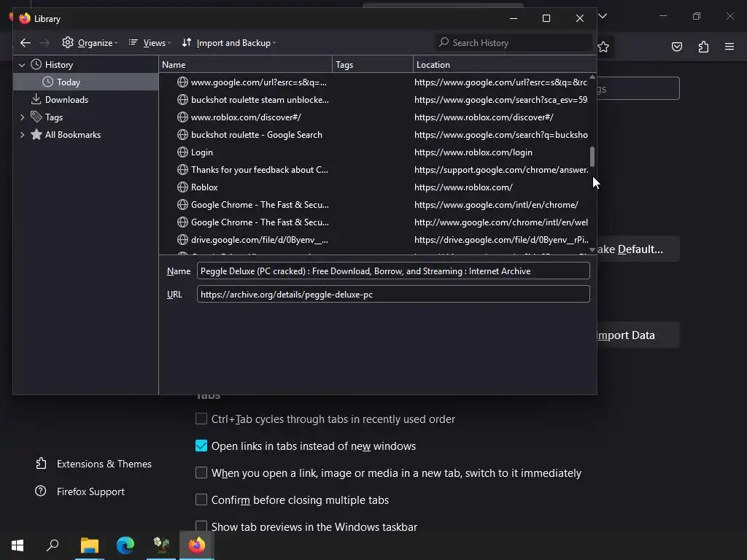Screen dimensions: 747x560
Task: Enable switch to new tab immediately checkbox
Action: [x=201, y=472]
